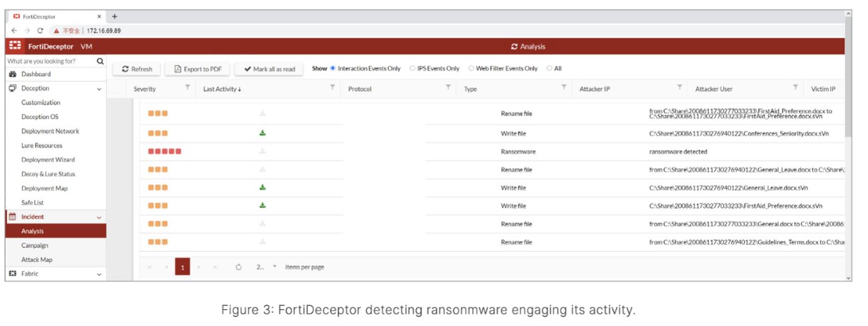Sort by the Last Activity column header
Screen dimensions: 868x326
[222, 89]
